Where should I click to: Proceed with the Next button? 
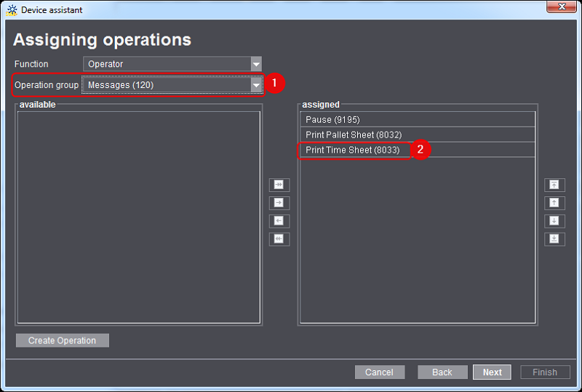tap(493, 372)
